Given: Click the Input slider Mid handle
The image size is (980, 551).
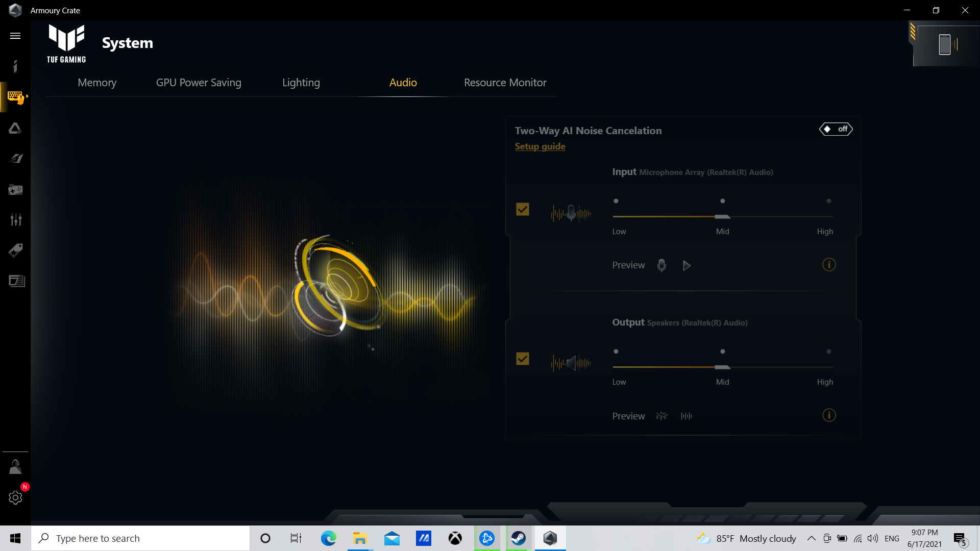Looking at the screenshot, I should coord(723,217).
